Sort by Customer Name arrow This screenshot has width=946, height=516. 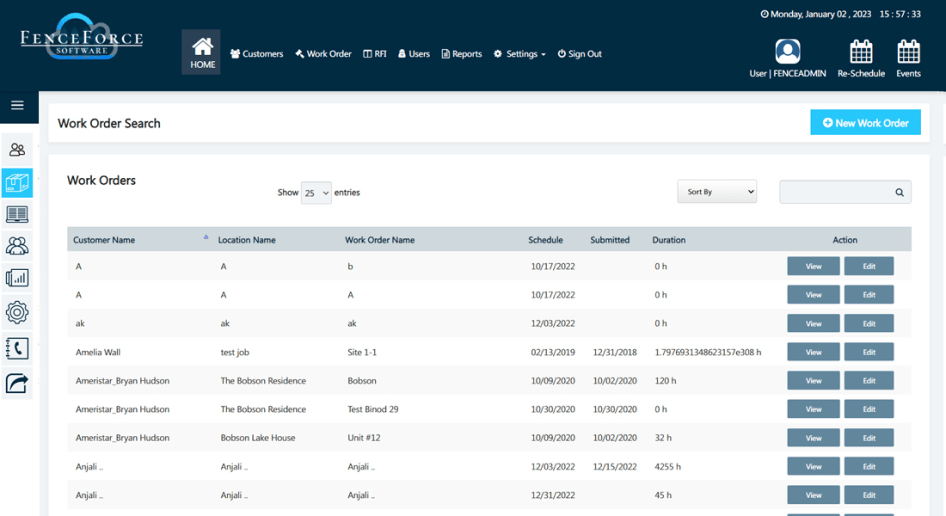click(206, 237)
